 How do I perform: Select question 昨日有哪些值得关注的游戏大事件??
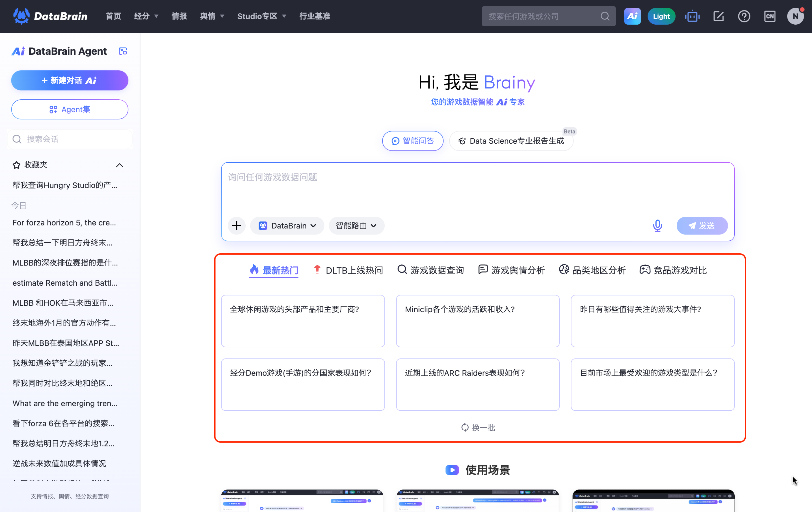pyautogui.click(x=652, y=321)
